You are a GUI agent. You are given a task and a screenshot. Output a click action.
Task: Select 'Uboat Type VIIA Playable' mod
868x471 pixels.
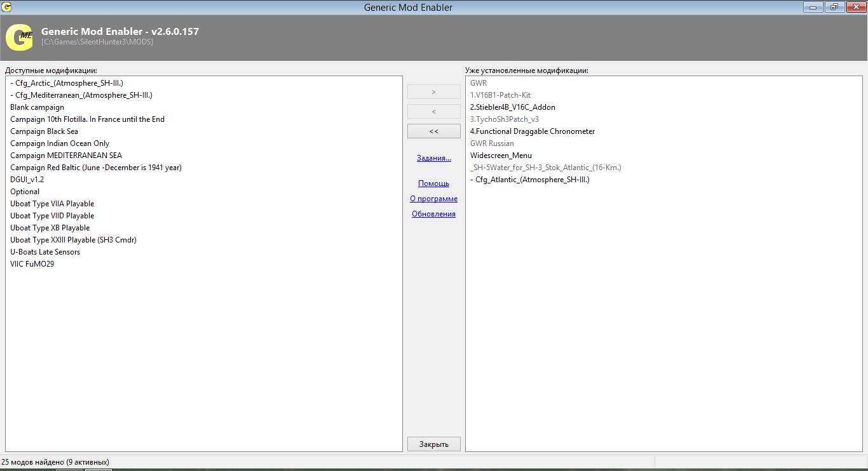[x=52, y=204]
